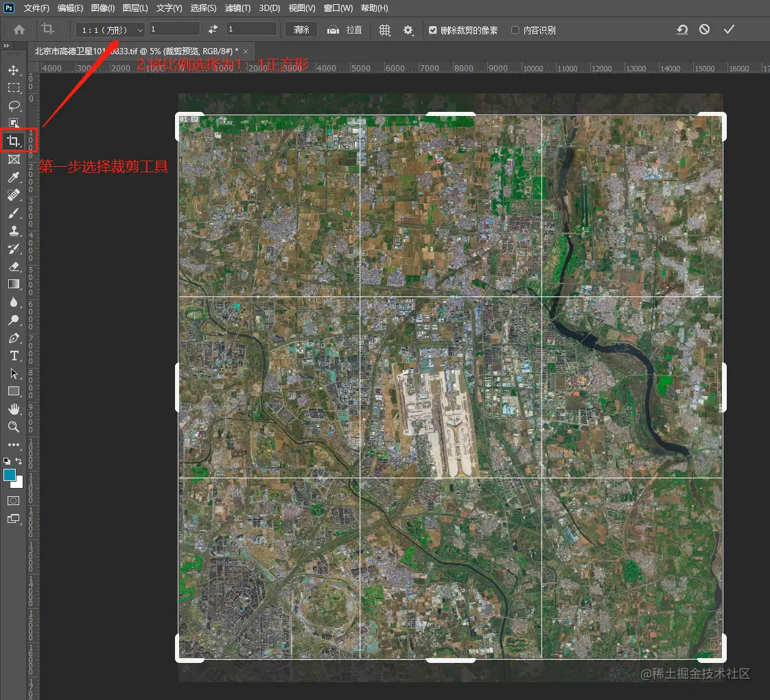Click the blue foreground color swatch
The height and width of the screenshot is (700, 770).
point(9,474)
